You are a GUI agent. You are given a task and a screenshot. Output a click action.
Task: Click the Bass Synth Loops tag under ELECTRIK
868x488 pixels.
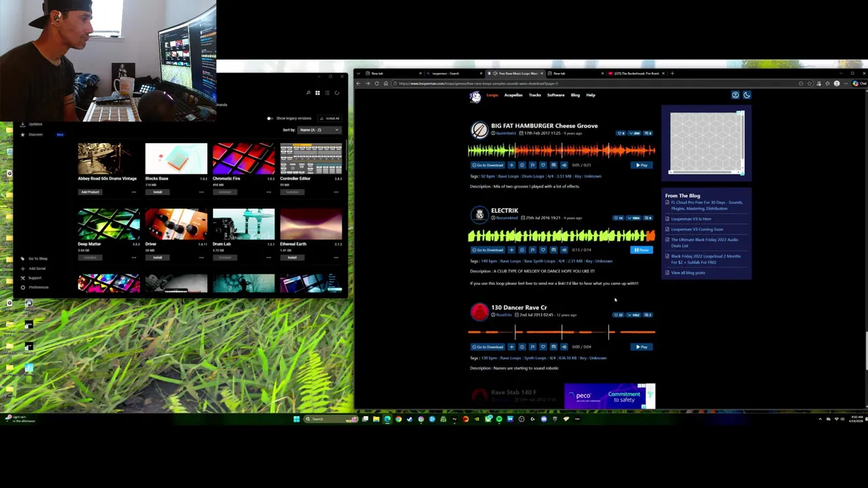pyautogui.click(x=539, y=261)
